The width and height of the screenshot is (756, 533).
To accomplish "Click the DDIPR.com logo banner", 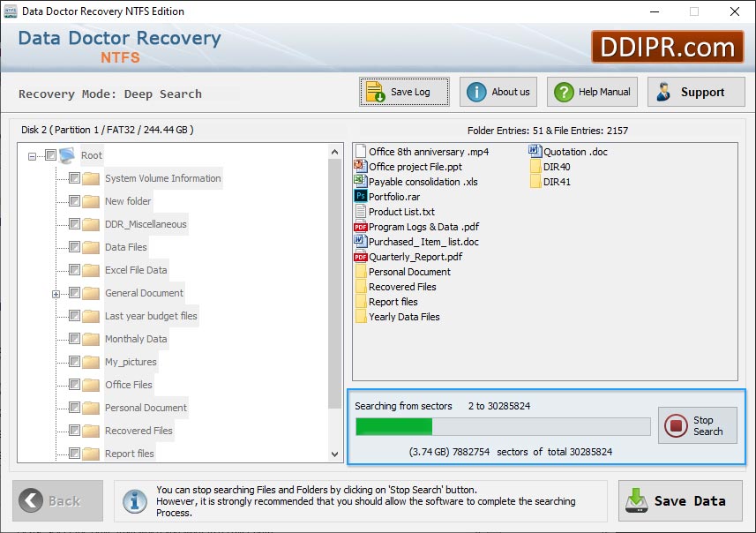I will coord(667,48).
